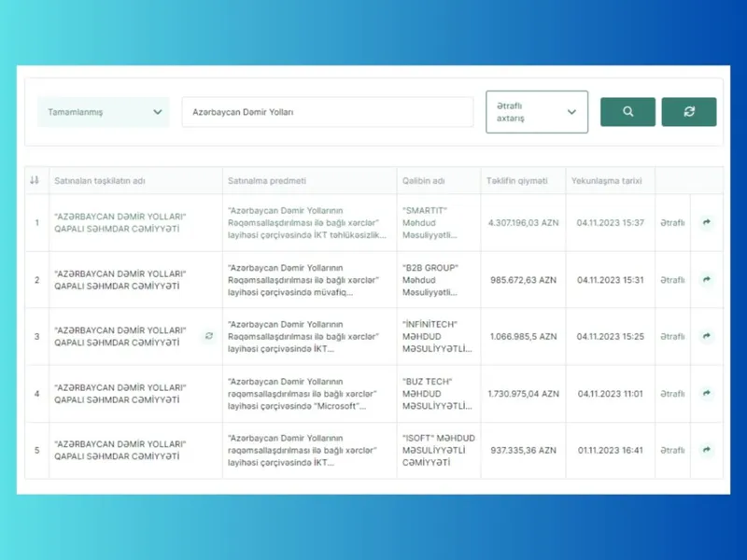The image size is (747, 560).
Task: Click date 04.11.2023 15:25
Action: point(611,336)
